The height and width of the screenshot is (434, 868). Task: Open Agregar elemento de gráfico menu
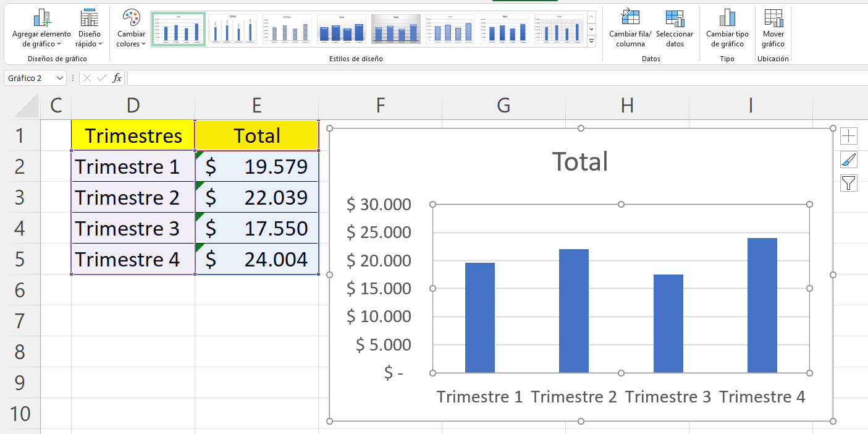click(41, 28)
